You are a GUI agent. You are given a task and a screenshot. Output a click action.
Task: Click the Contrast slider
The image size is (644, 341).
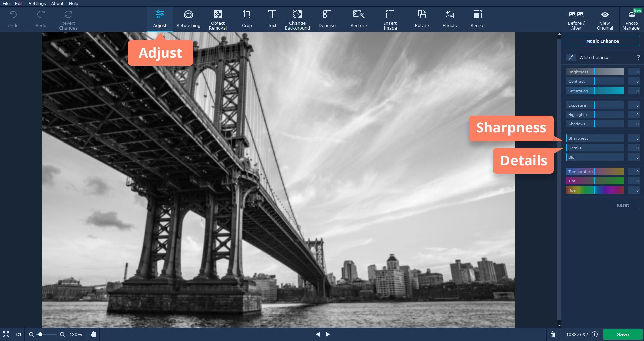click(x=595, y=81)
